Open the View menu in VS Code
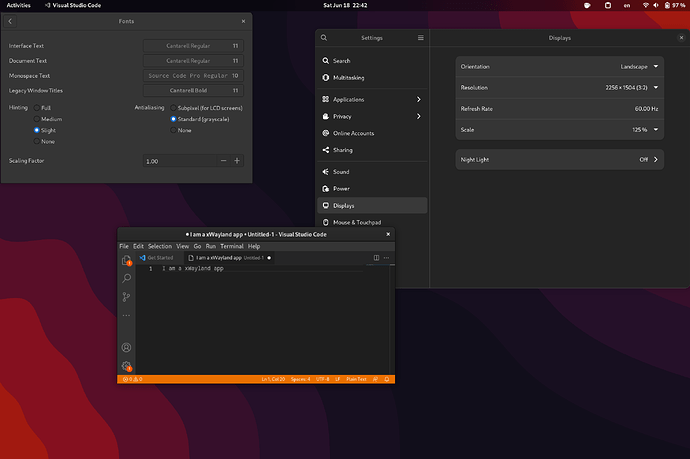The height and width of the screenshot is (459, 690). (183, 246)
